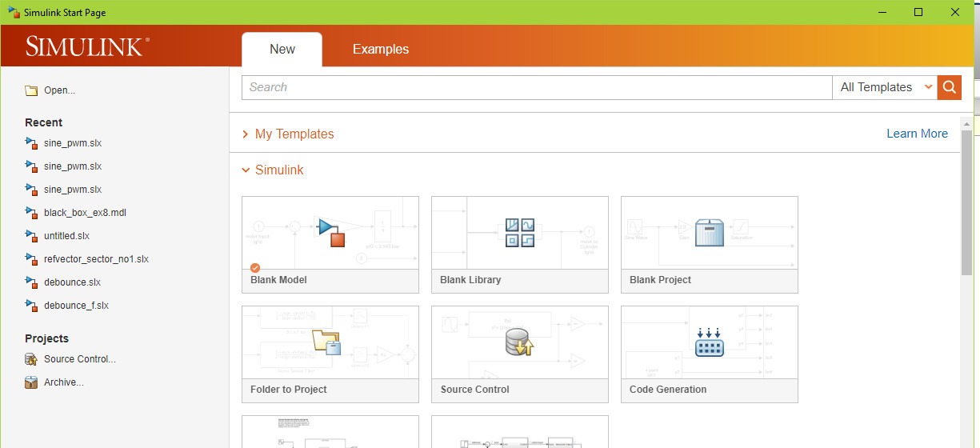Select the Folder to Project template icon
Screen dimensions: 980x448
click(x=327, y=342)
